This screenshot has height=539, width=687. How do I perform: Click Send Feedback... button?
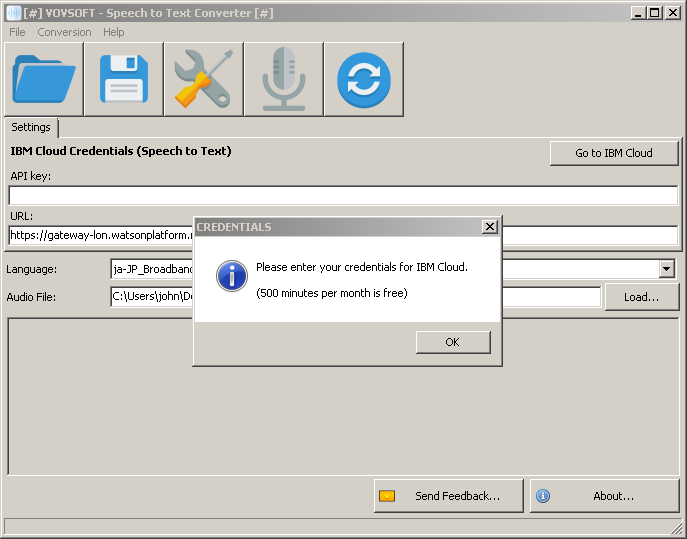(x=449, y=496)
